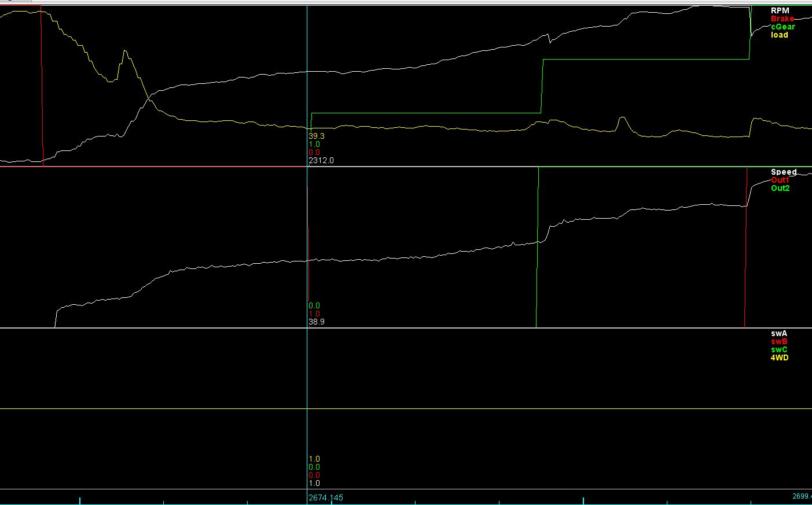The height and width of the screenshot is (505, 812).
Task: Click the red Brake falling edge line
Action: tap(42, 87)
